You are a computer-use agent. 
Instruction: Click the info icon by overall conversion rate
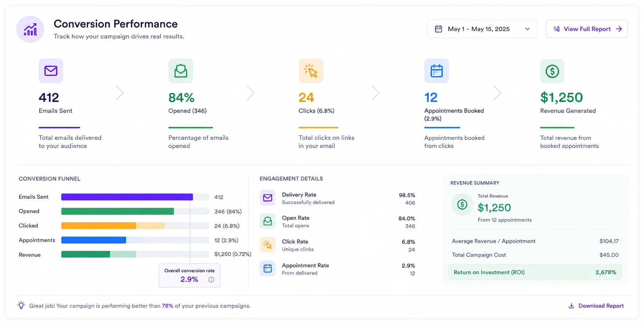point(211,280)
